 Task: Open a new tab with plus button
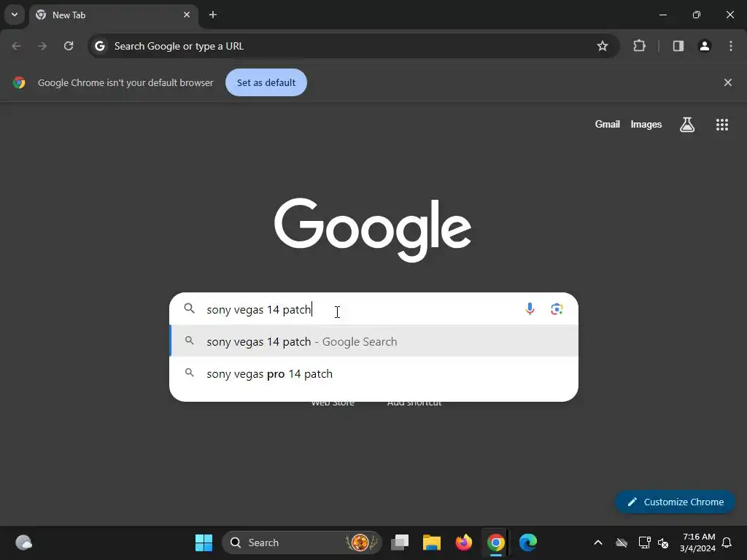coord(213,15)
